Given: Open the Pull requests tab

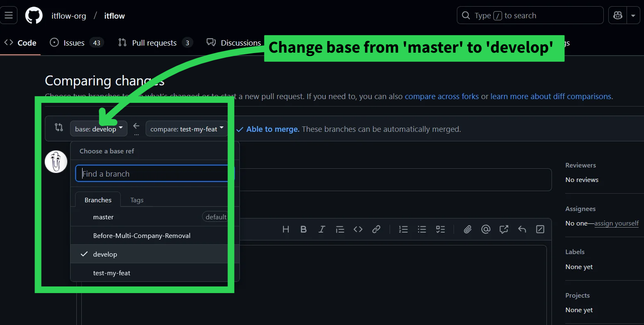Looking at the screenshot, I should pyautogui.click(x=156, y=43).
